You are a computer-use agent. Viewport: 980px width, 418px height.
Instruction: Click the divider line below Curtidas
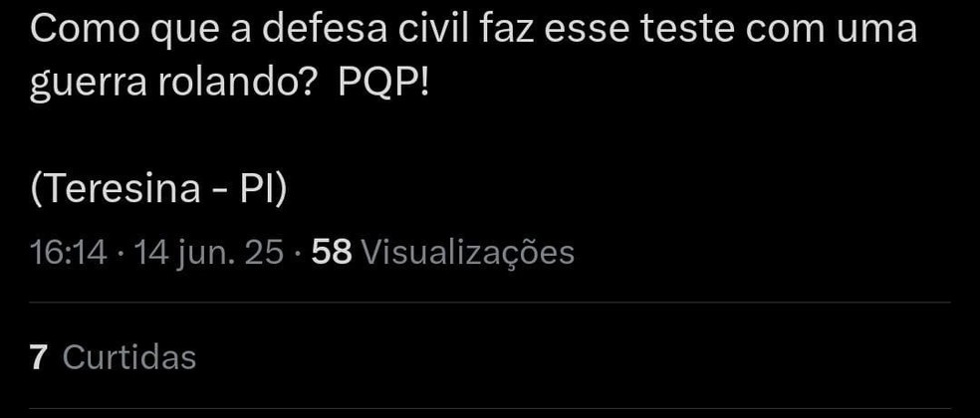(490, 409)
